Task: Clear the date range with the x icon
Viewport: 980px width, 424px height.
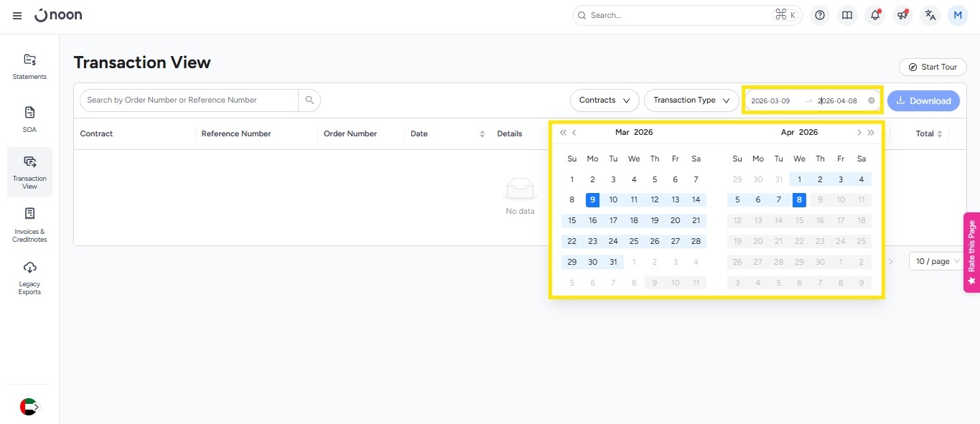Action: click(x=872, y=100)
